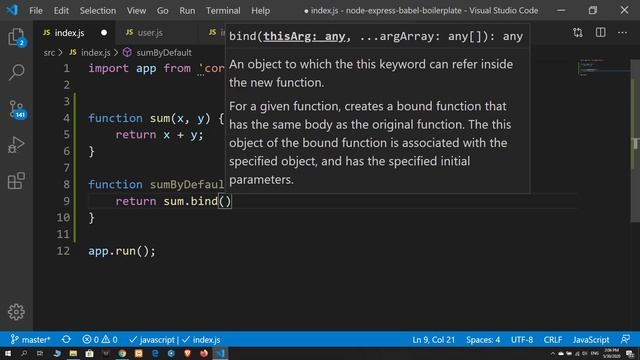Open the Manage gear menu
Image resolution: width=640 pixels, height=360 pixels.
(x=16, y=312)
